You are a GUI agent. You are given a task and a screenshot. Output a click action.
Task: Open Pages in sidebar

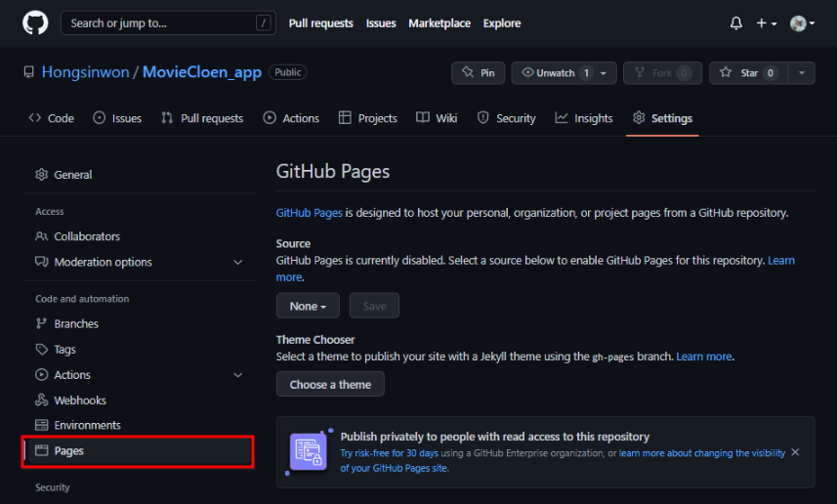coord(139,451)
